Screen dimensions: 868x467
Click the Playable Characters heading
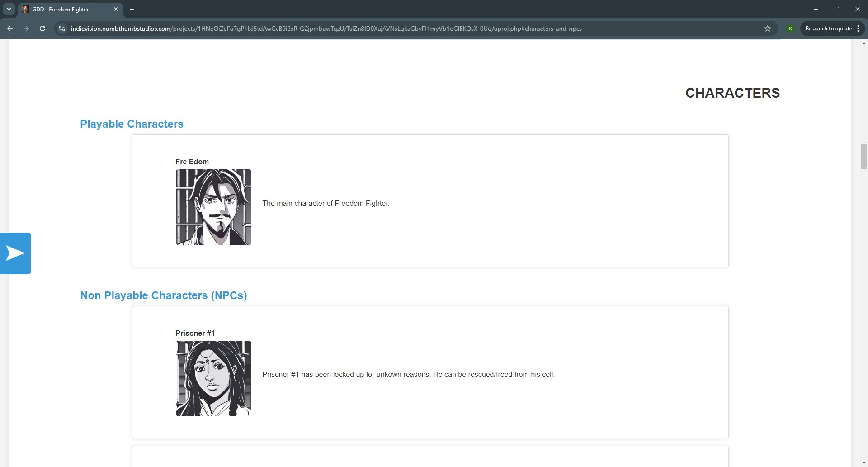pos(132,124)
